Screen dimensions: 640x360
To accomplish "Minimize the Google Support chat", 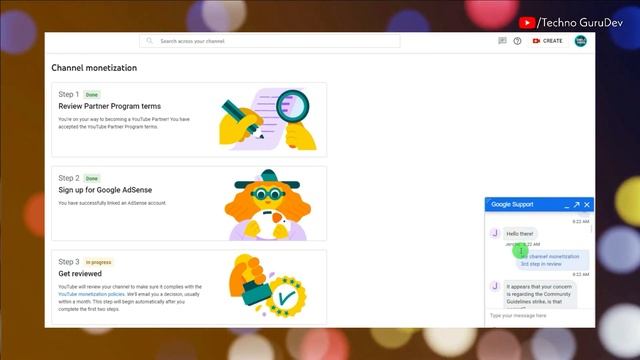I will [566, 205].
